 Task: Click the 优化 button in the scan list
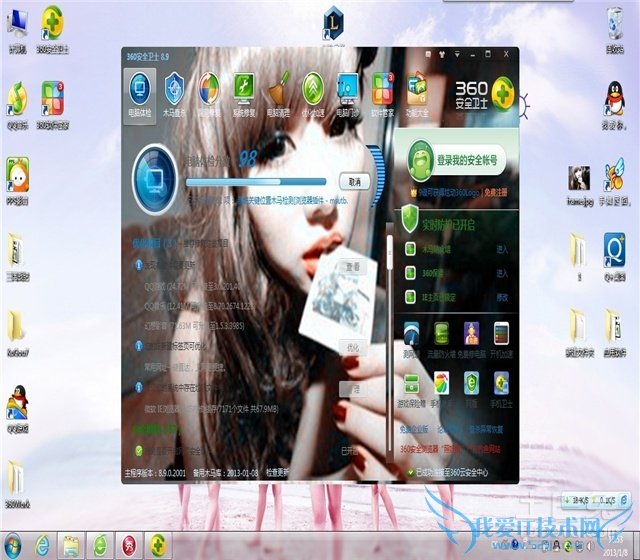pos(353,348)
